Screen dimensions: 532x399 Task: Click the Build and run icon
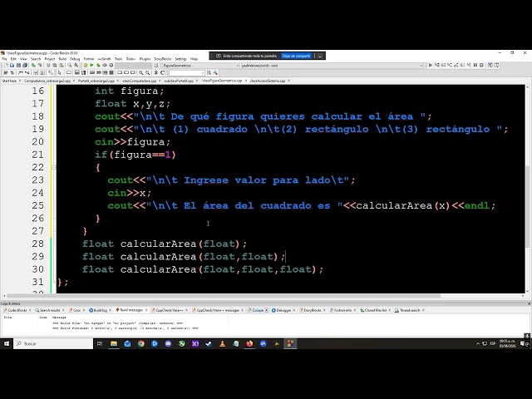98,65
